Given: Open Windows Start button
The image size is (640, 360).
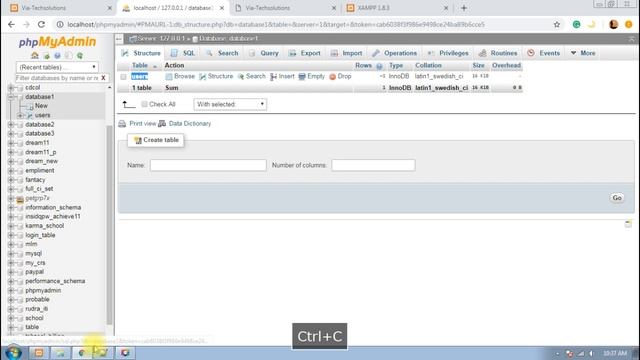Looking at the screenshot, I should (x=13, y=353).
